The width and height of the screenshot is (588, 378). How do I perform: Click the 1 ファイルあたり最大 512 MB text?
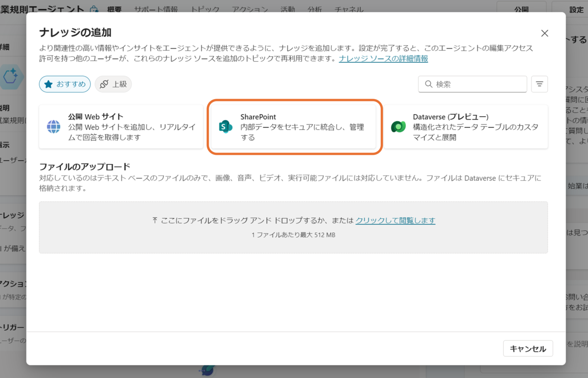(294, 235)
